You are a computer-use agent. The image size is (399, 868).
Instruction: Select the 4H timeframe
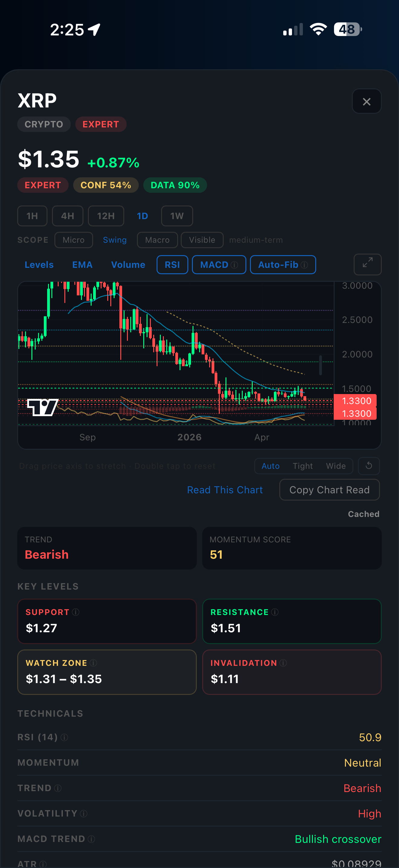[68, 216]
